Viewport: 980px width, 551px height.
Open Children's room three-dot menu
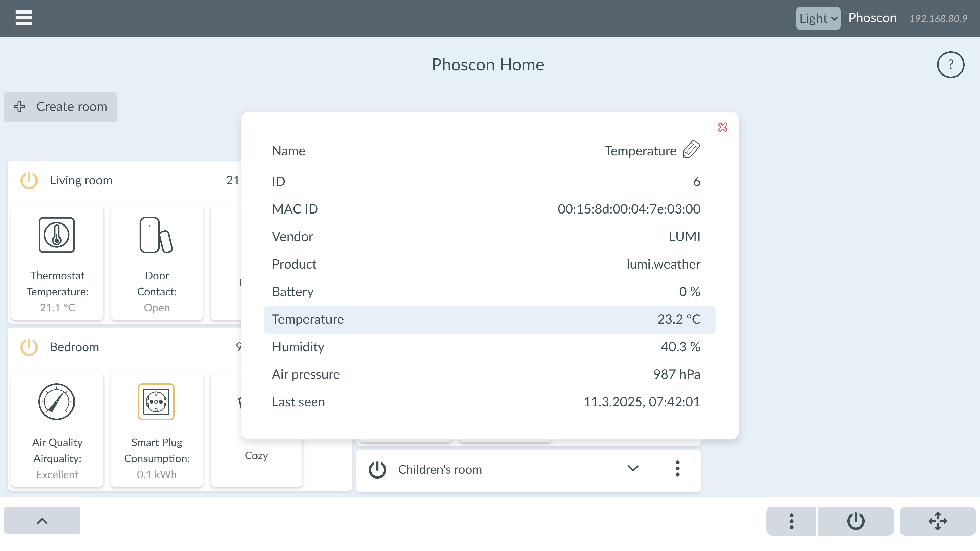[677, 469]
